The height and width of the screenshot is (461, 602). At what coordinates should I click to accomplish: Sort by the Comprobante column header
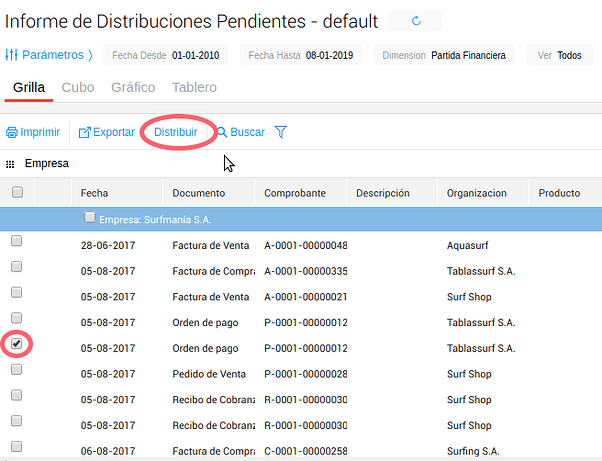[295, 193]
